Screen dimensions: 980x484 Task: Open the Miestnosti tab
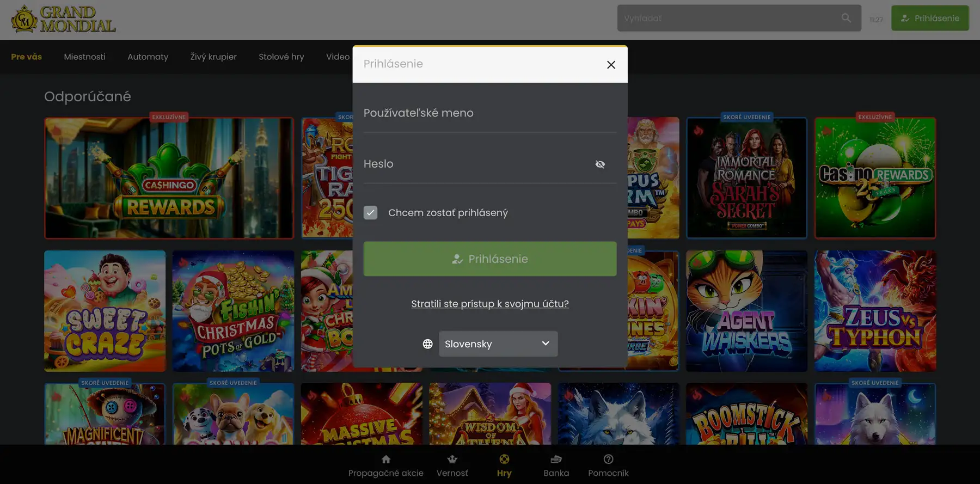(x=84, y=57)
